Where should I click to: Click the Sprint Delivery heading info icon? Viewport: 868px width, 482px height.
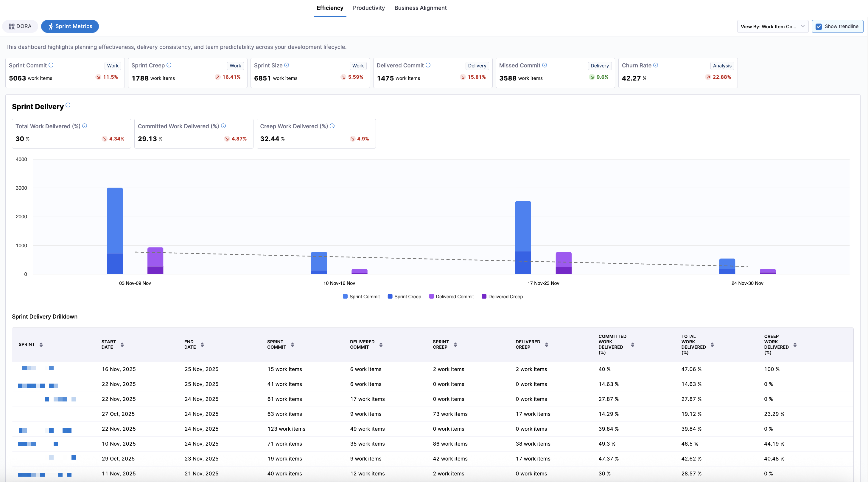point(68,105)
